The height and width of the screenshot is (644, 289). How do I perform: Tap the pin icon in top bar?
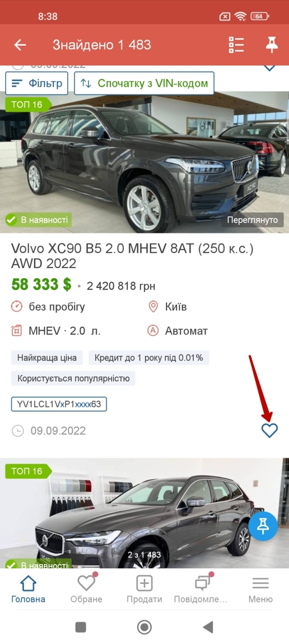pyautogui.click(x=272, y=45)
